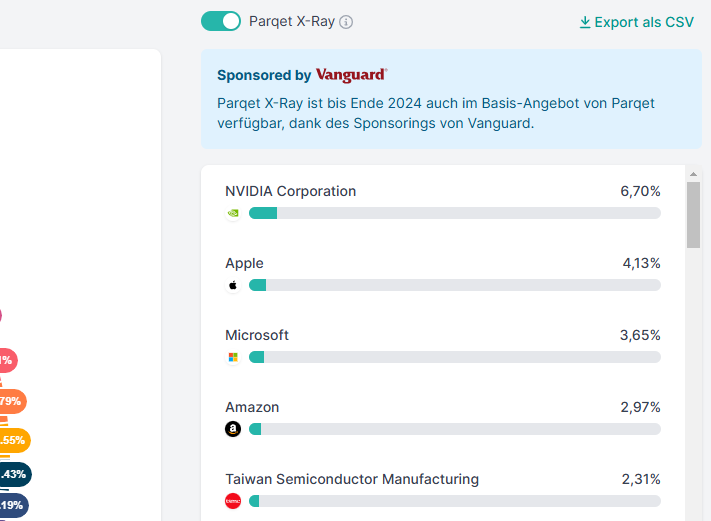
Task: Click the 3,65% value for Microsoft
Action: coord(640,335)
